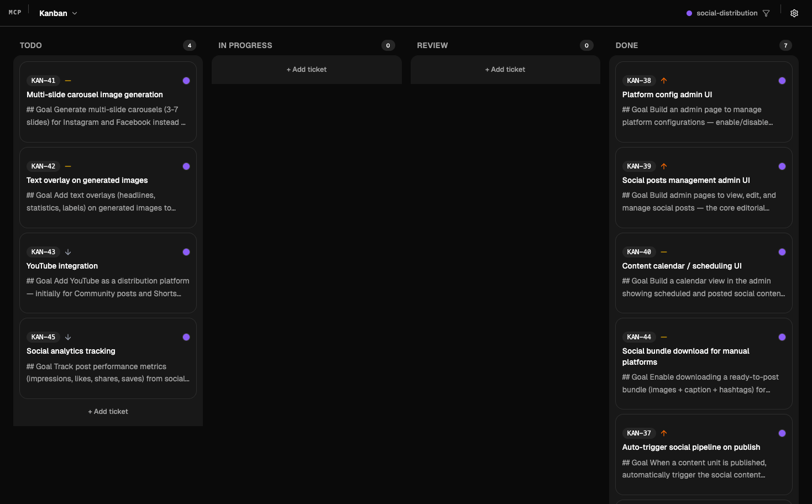Viewport: 812px width, 504px height.
Task: Click the filter funnel icon
Action: tap(766, 13)
